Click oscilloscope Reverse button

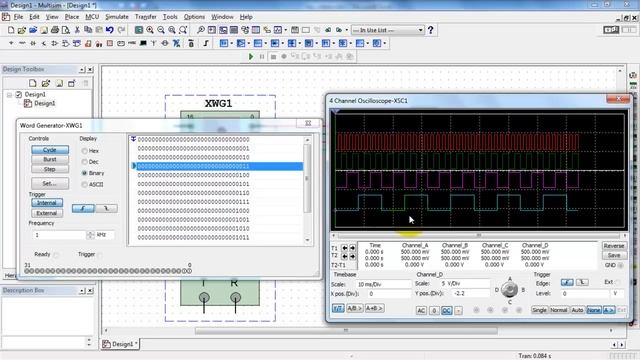pyautogui.click(x=614, y=246)
